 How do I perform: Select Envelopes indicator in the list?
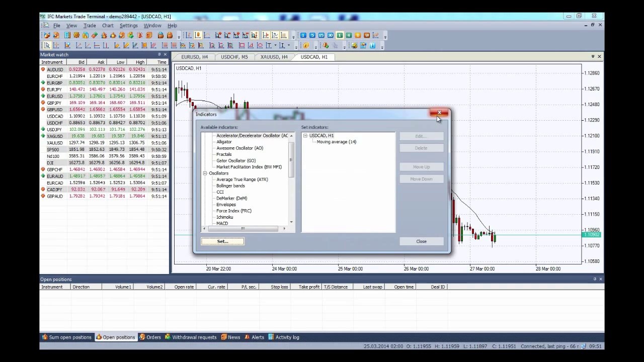tap(226, 205)
